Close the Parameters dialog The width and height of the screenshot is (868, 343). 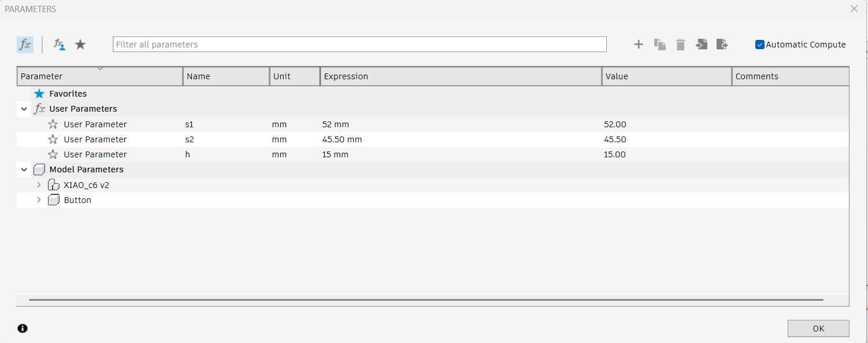click(x=854, y=9)
